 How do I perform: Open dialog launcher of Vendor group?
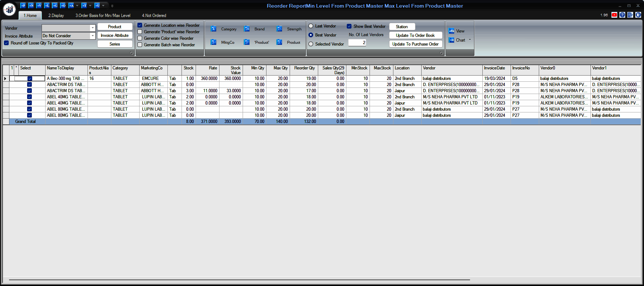[x=132, y=53]
